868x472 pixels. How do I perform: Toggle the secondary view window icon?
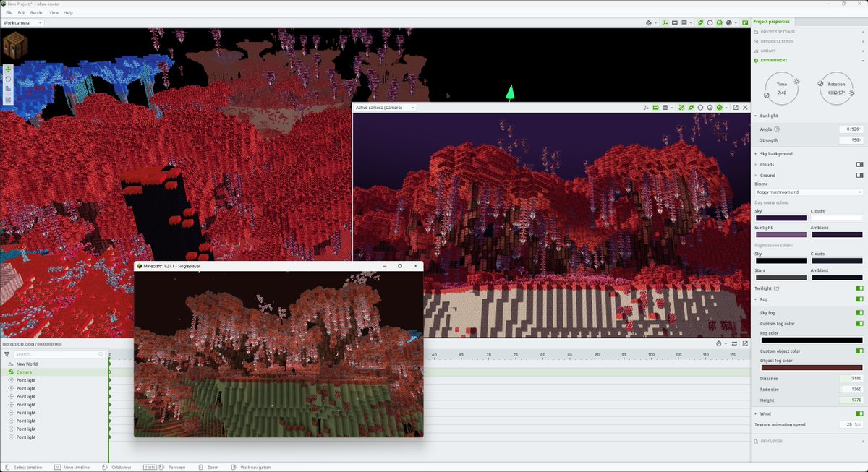[744, 23]
